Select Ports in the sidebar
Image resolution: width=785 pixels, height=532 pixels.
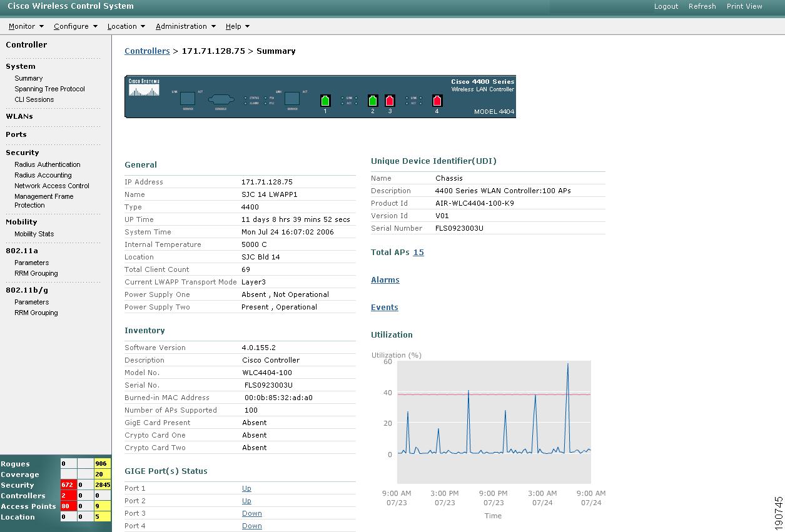coord(16,134)
